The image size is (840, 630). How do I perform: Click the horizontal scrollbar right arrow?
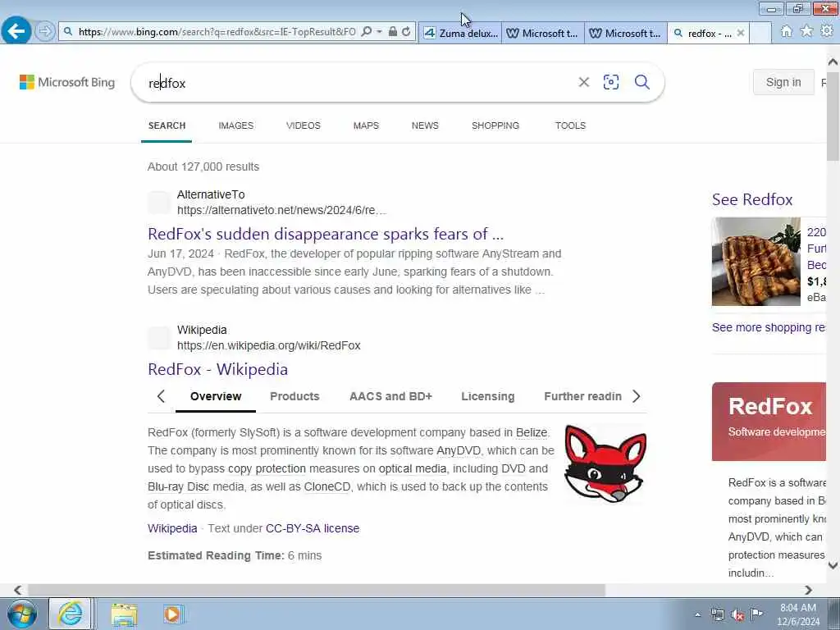pos(808,590)
